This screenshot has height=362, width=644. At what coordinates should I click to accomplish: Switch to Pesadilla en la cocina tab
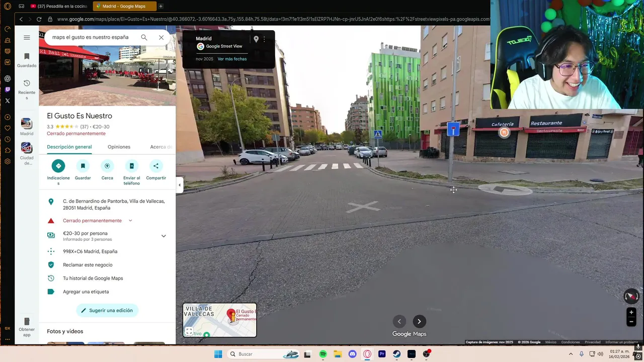(x=59, y=6)
